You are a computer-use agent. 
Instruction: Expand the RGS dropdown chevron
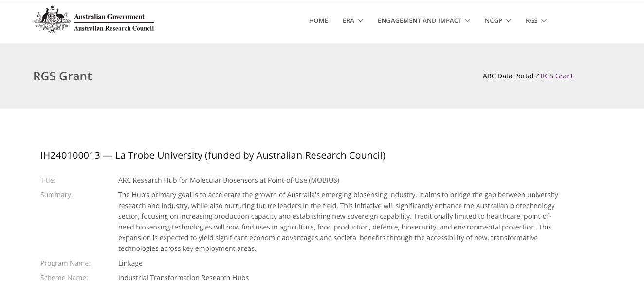pos(544,21)
